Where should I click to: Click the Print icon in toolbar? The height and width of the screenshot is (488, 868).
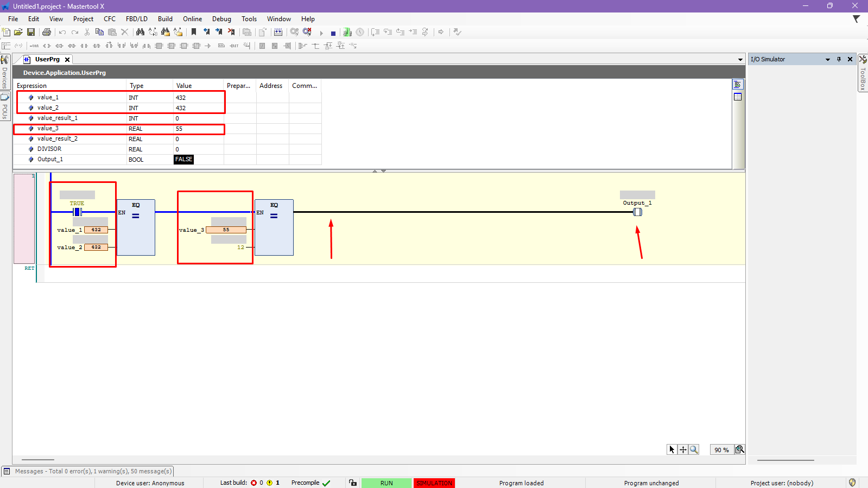[47, 33]
